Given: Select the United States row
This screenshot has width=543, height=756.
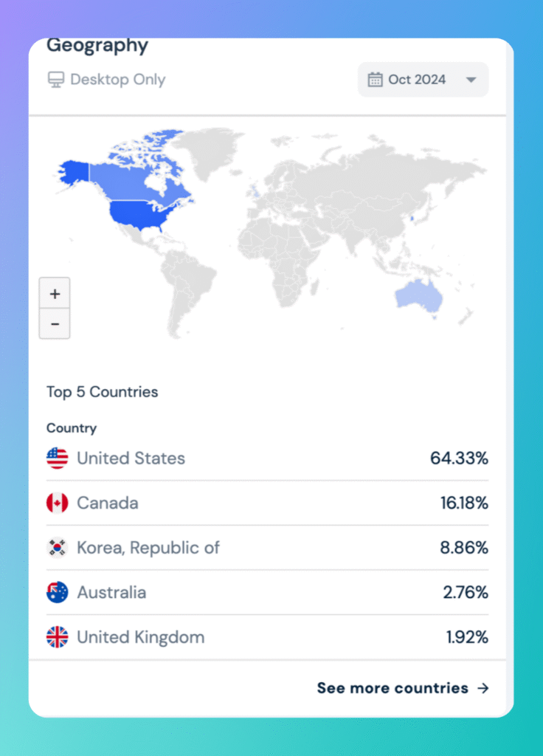Looking at the screenshot, I should pos(267,458).
